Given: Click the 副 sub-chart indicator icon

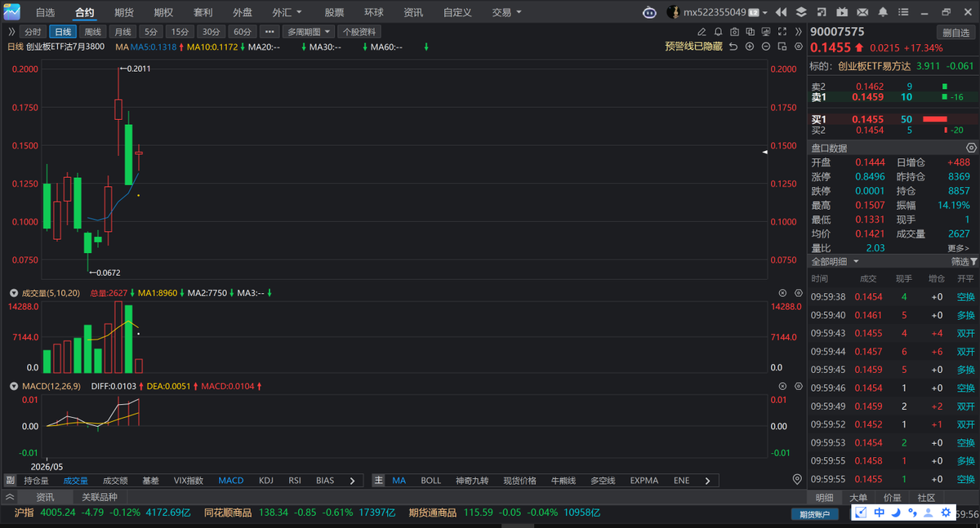Looking at the screenshot, I should [10, 481].
